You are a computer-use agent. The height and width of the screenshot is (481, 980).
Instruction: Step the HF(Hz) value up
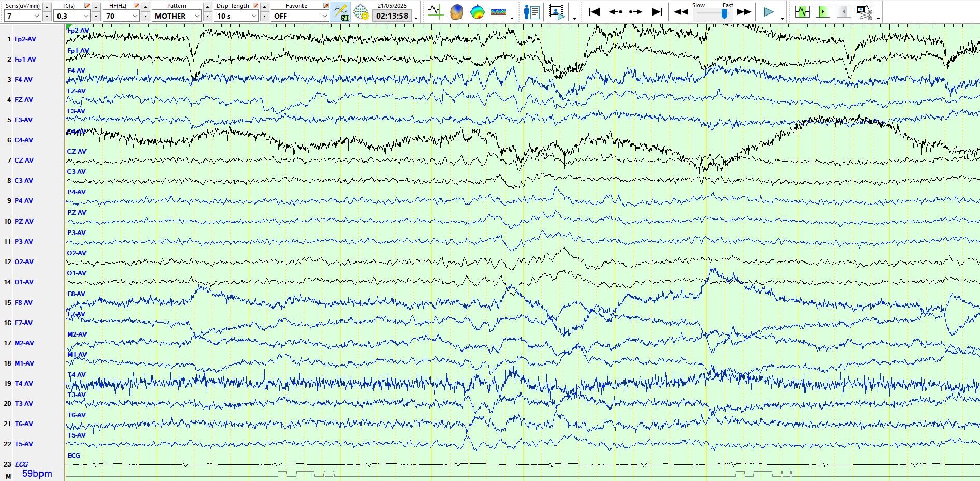tap(146, 6)
